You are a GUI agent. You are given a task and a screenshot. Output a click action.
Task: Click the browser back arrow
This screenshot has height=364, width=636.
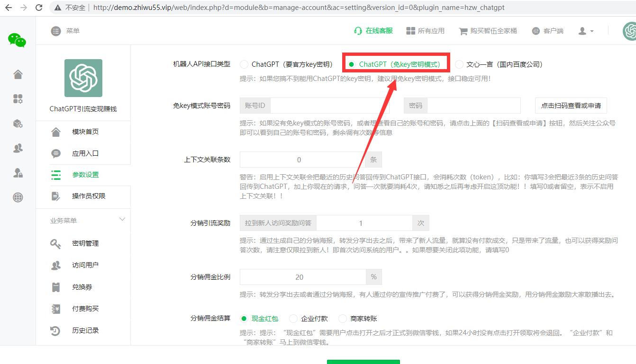click(x=9, y=8)
